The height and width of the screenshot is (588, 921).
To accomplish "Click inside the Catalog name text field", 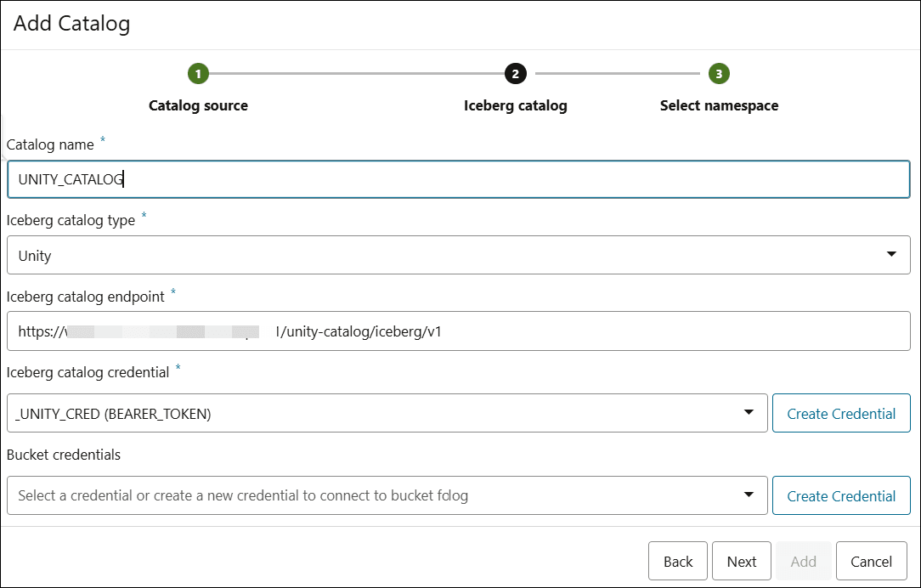I will [459, 179].
